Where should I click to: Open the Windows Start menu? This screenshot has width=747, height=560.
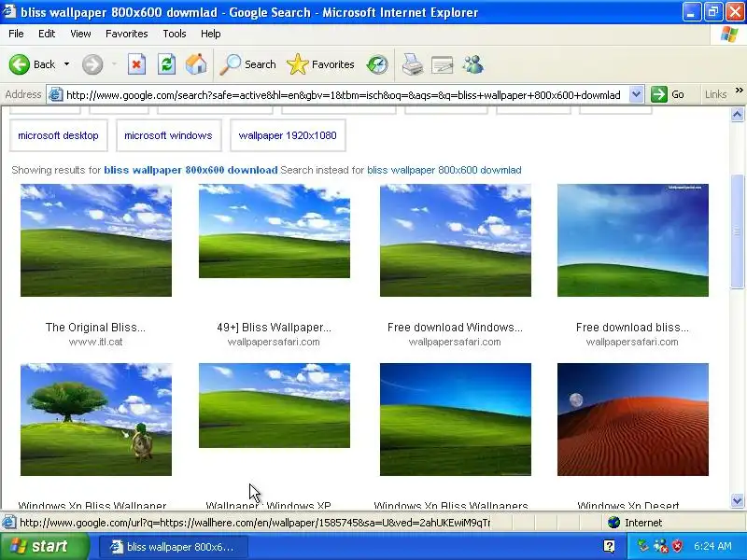(44, 546)
